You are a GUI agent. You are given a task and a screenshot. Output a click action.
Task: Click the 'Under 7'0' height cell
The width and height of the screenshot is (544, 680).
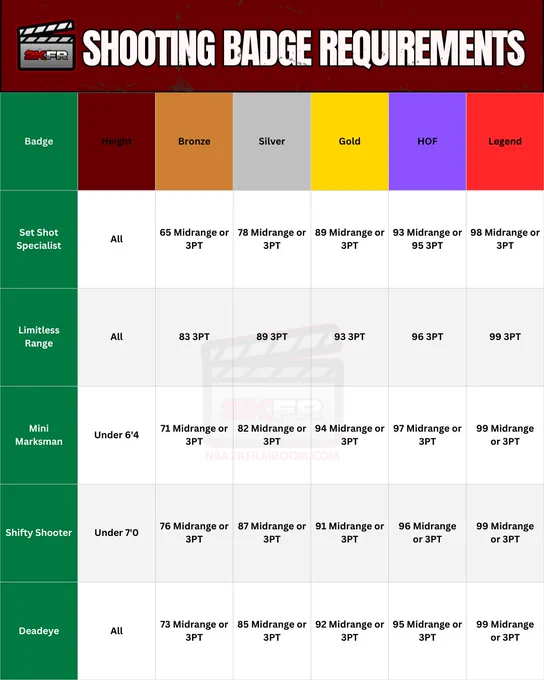[x=116, y=533]
